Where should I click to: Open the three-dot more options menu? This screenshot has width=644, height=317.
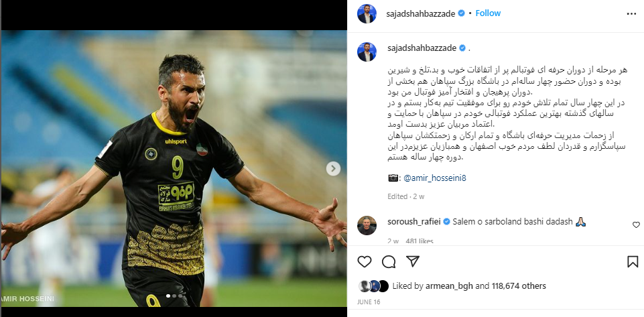click(631, 13)
